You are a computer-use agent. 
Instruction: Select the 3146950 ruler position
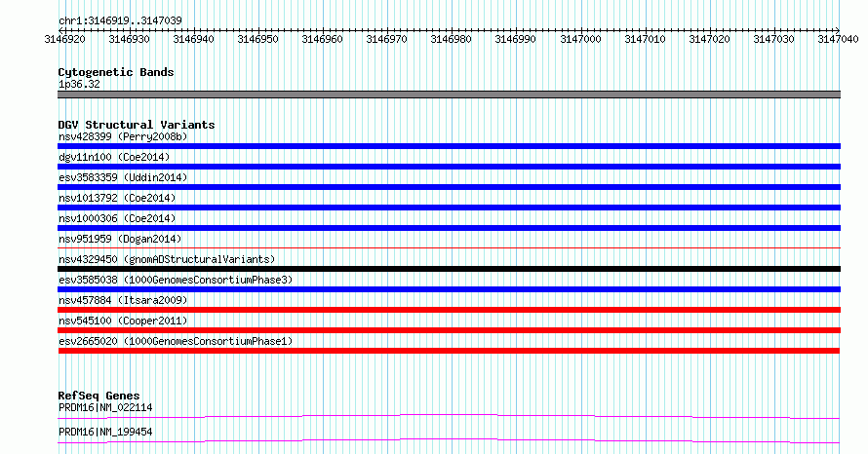[x=258, y=39]
